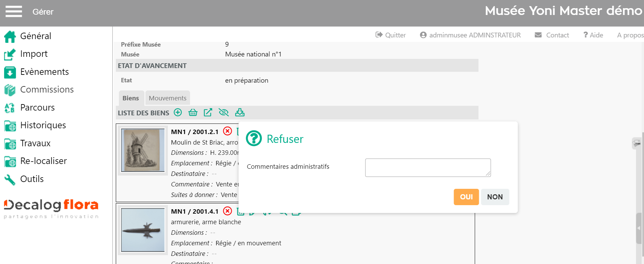This screenshot has width=644, height=264.
Task: Expand the right side panel arrow handle
Action: coord(639,228)
